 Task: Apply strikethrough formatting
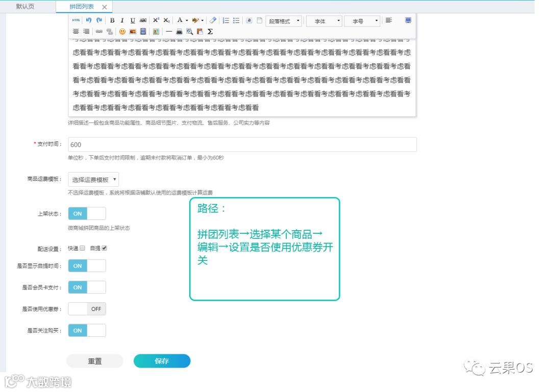(x=143, y=20)
